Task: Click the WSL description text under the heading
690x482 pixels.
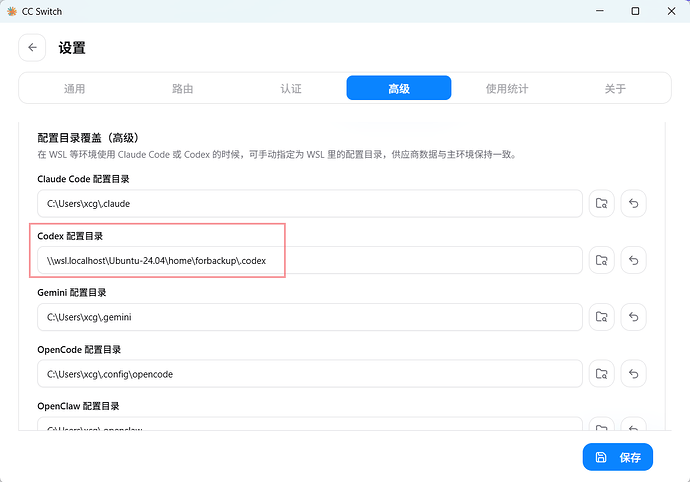Action: point(277,155)
